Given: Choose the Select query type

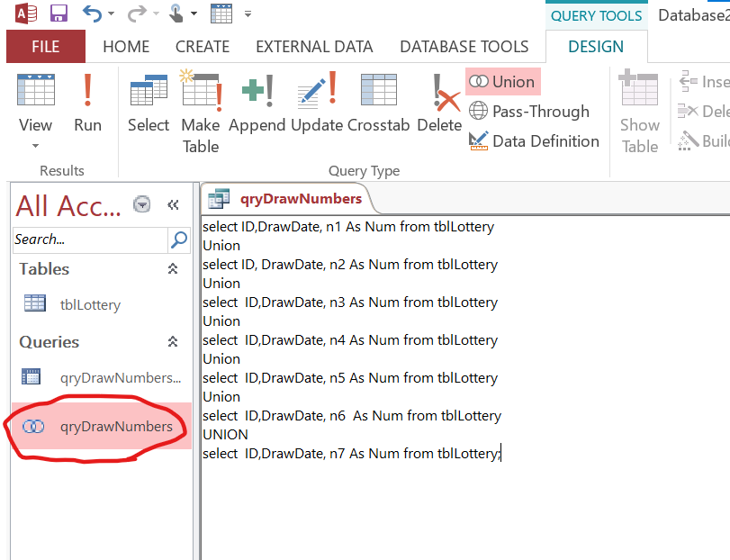Looking at the screenshot, I should (149, 104).
